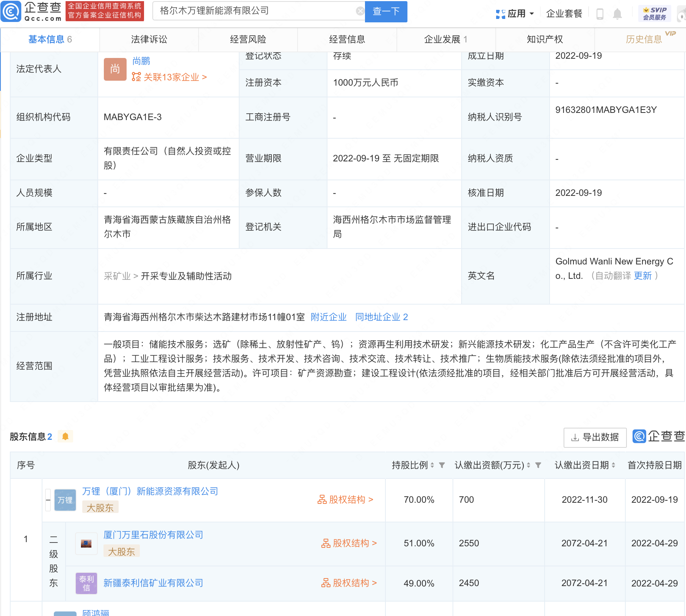This screenshot has width=686, height=616.
Task: Click 更新 English name link
Action: (643, 276)
